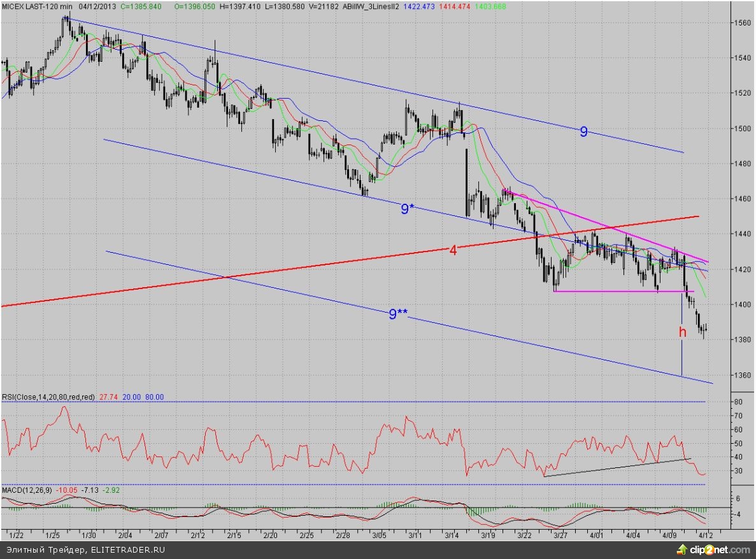Select 1/22 on the time axis
This screenshot has width=756, height=559.
[17, 536]
